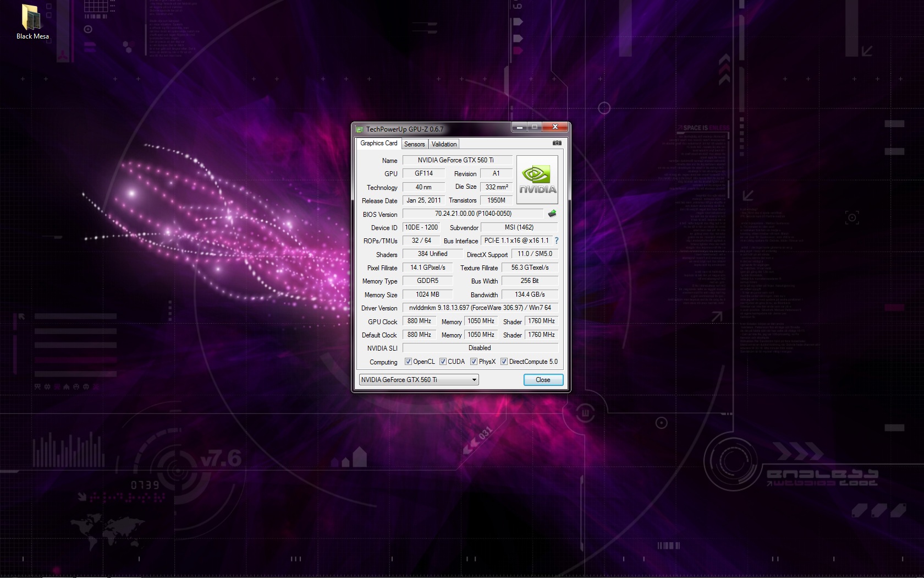Viewport: 924px width, 578px height.
Task: Toggle the DirectCompute 5.0 checkbox
Action: click(x=504, y=362)
